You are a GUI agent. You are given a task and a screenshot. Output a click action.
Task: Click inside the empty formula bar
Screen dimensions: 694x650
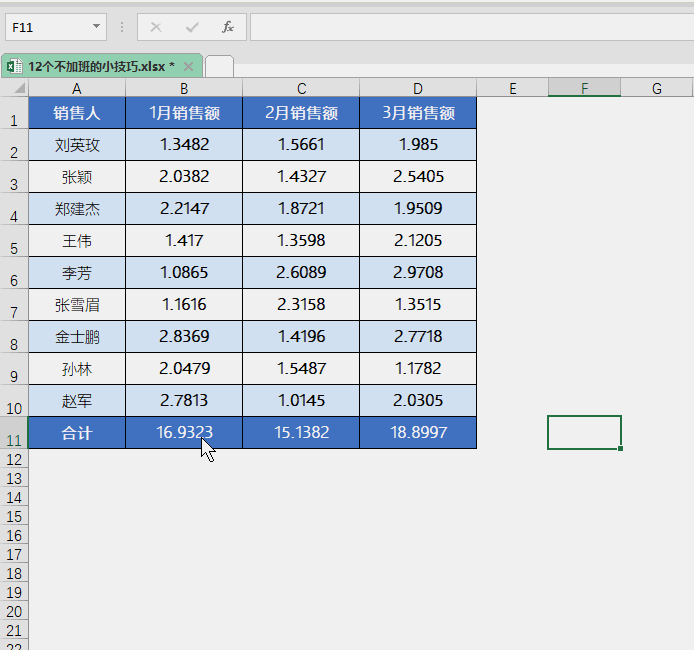coord(470,27)
